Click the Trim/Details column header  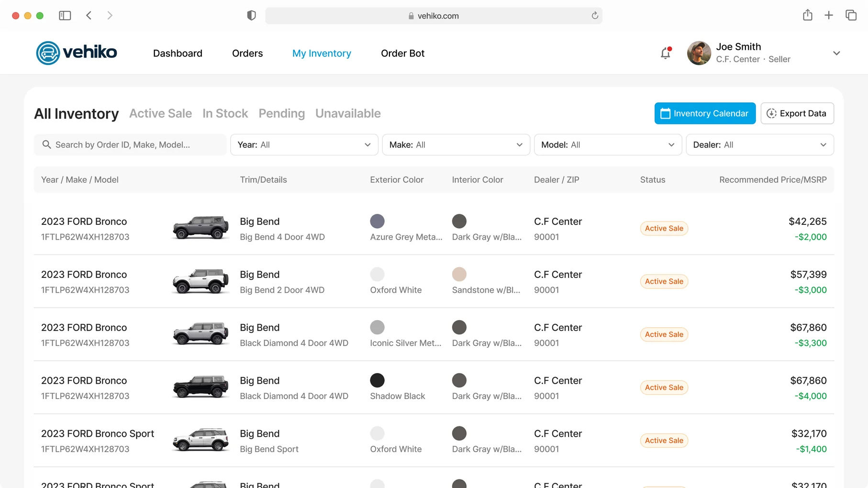pyautogui.click(x=263, y=180)
